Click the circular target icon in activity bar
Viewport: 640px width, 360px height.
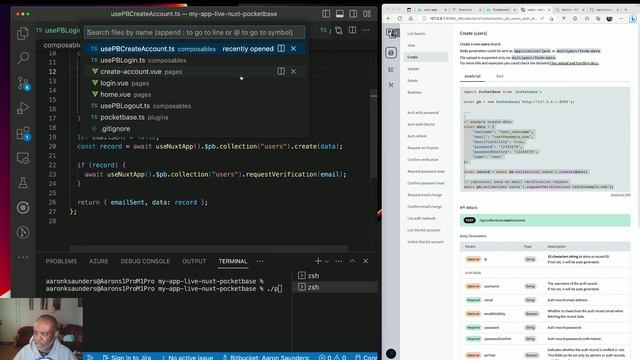(23, 208)
